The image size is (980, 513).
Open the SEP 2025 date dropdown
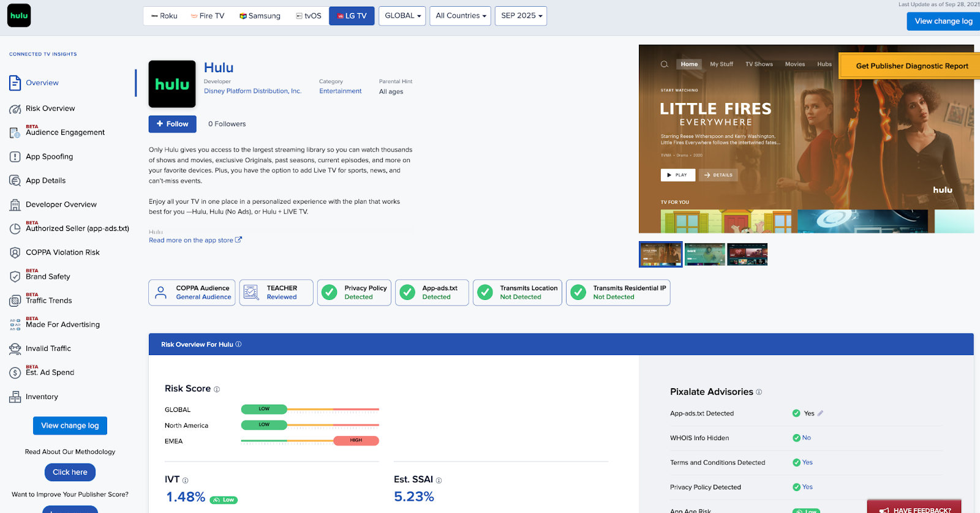(521, 16)
